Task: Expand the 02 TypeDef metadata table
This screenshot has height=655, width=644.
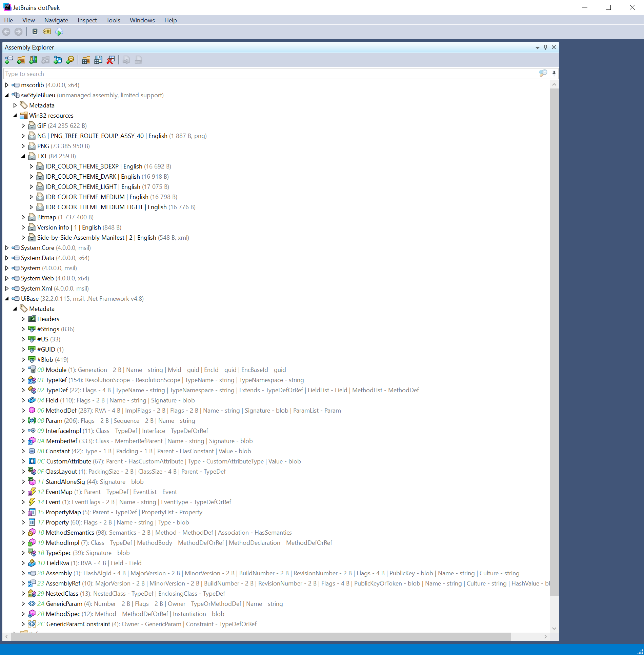Action: tap(23, 390)
